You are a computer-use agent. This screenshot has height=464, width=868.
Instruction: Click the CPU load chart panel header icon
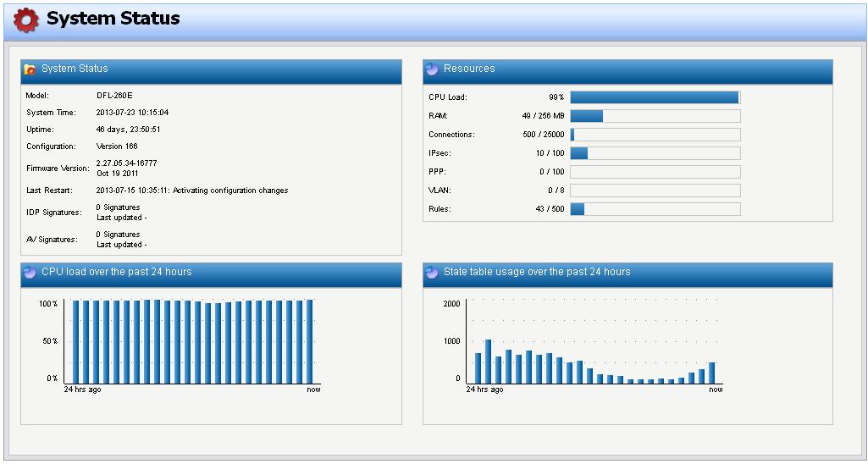click(x=30, y=273)
